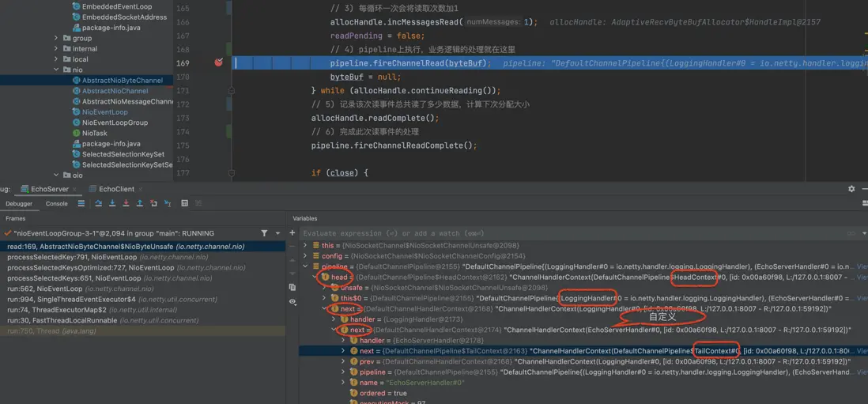Expand the group folder in project tree
The width and height of the screenshot is (868, 404).
point(56,38)
